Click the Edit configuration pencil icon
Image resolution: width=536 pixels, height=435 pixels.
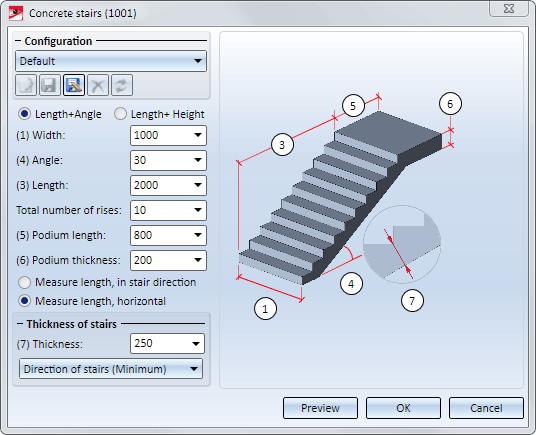pos(74,85)
